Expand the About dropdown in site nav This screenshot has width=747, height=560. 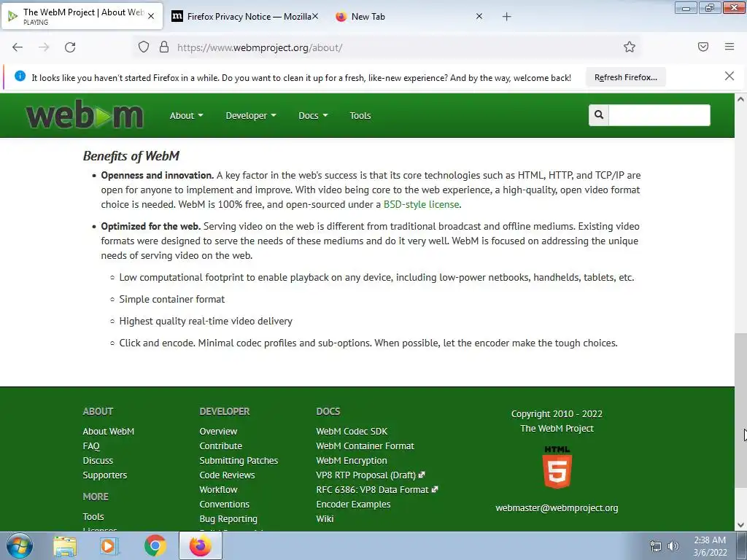pos(186,115)
